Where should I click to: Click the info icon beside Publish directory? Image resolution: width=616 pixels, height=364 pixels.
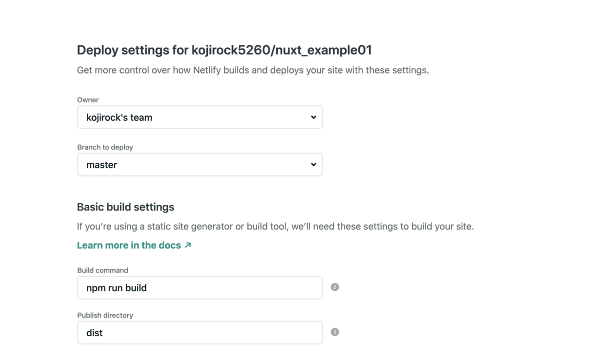pos(335,332)
